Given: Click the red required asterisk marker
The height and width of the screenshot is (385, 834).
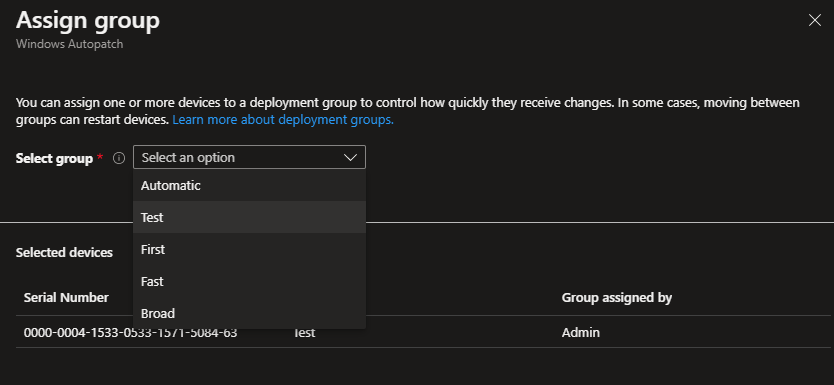Looking at the screenshot, I should (100, 156).
